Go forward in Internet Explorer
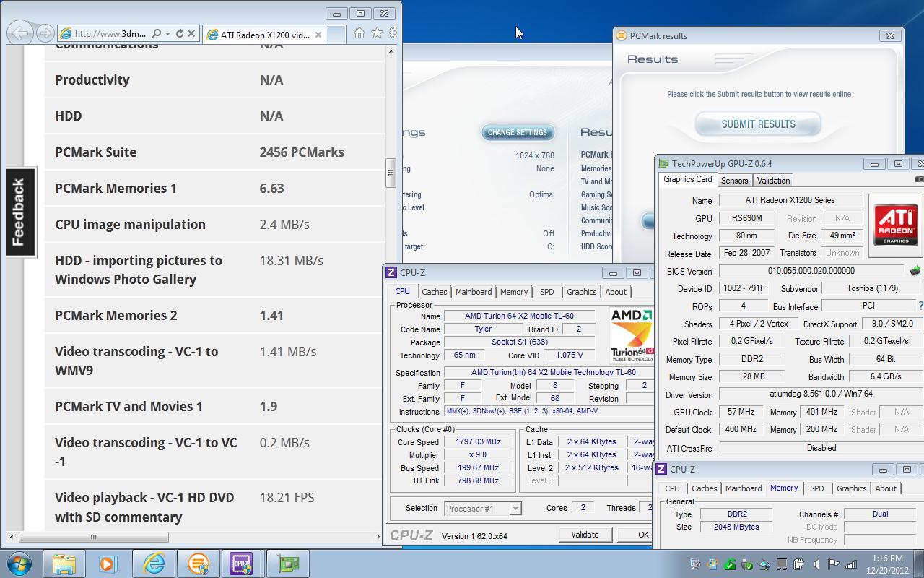Viewport: 924px width, 578px height. click(45, 33)
